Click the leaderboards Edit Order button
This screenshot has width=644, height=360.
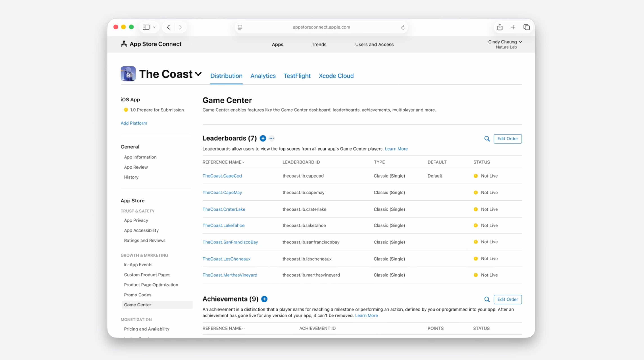coord(508,139)
